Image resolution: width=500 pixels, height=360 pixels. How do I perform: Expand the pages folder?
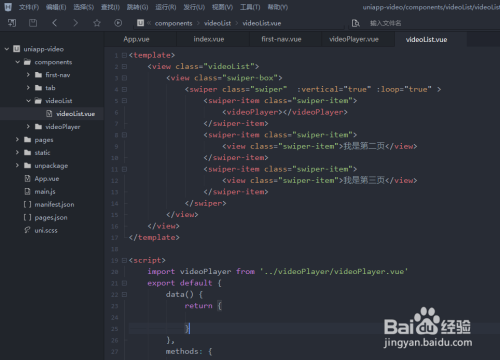click(17, 140)
